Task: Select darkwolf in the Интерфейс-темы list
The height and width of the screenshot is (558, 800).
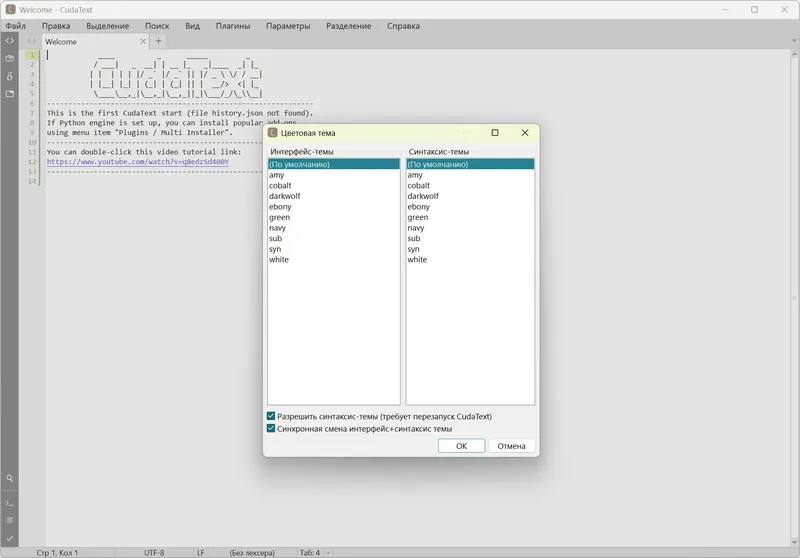Action: [334, 196]
